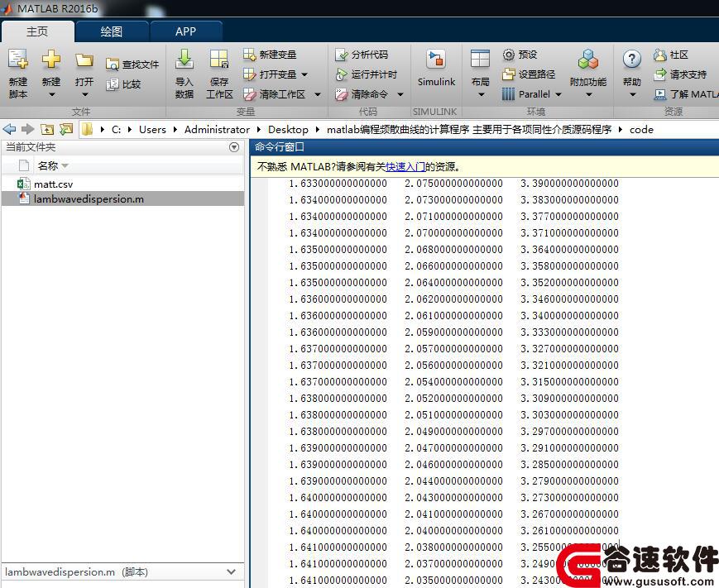719x588 pixels.
Task: Click Clear Commands (清除命令)
Action: (362, 94)
